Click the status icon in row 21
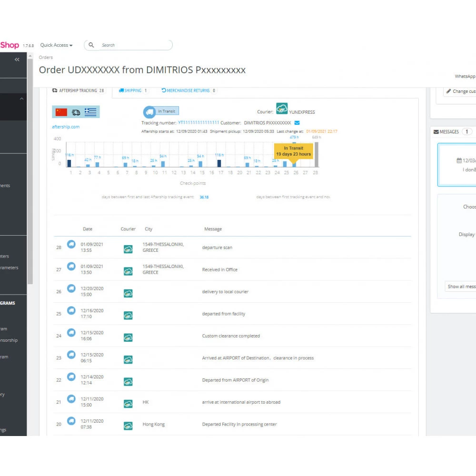This screenshot has width=476, height=476. tap(71, 399)
